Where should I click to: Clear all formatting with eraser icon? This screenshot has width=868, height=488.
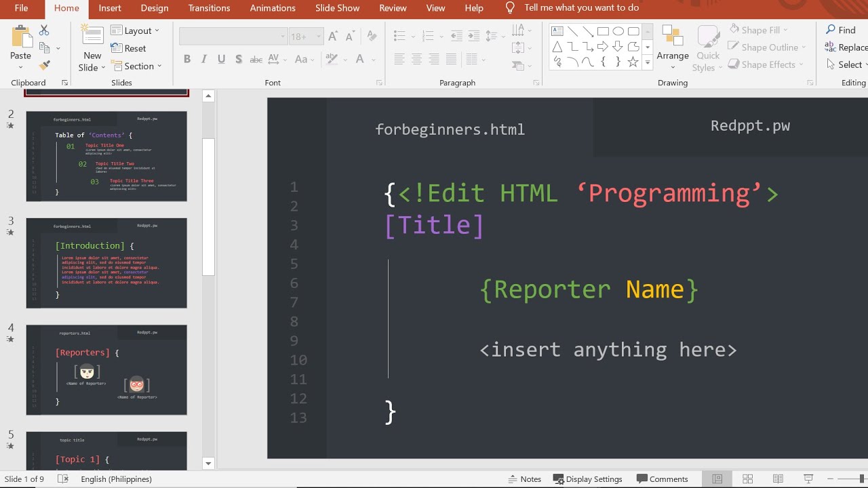tap(372, 37)
